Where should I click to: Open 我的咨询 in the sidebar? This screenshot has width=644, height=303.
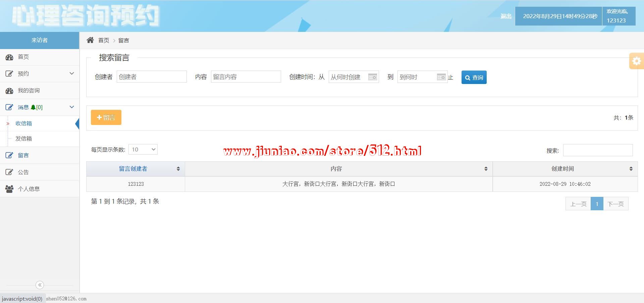pos(40,91)
